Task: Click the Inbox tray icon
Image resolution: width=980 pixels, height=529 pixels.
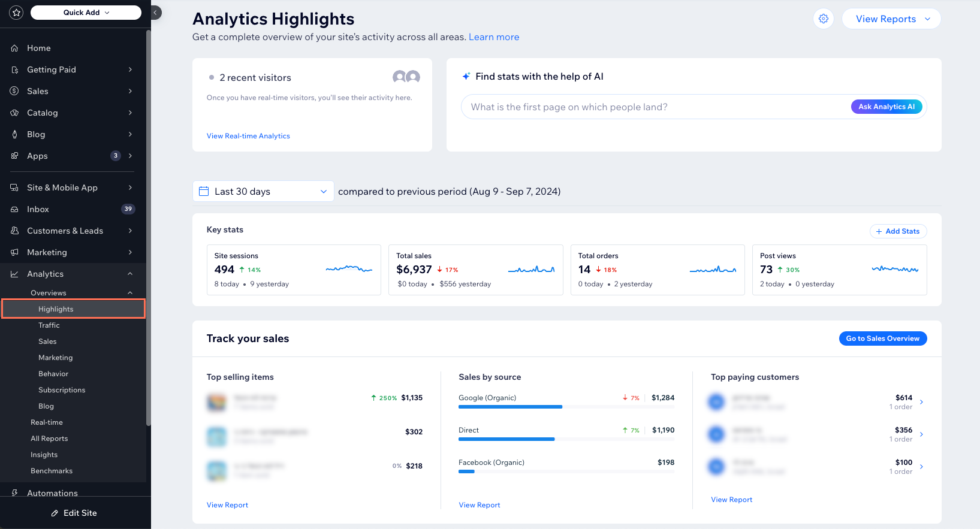Action: [14, 209]
